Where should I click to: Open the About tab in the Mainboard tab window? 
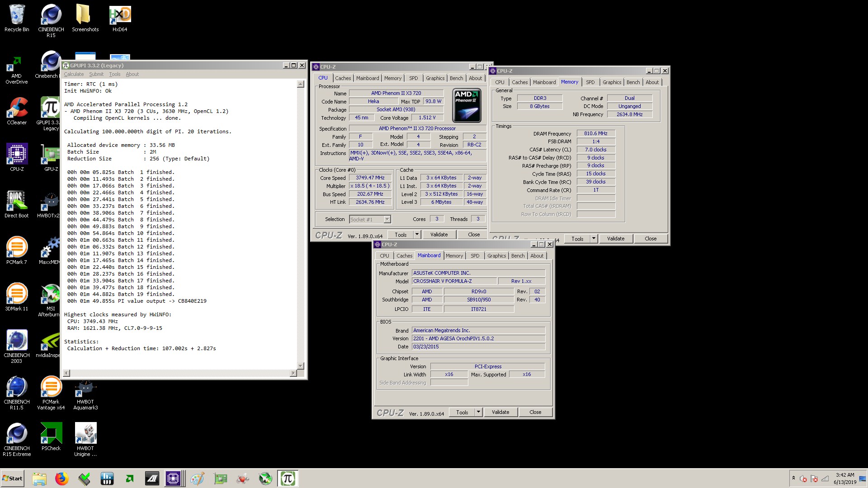point(537,256)
